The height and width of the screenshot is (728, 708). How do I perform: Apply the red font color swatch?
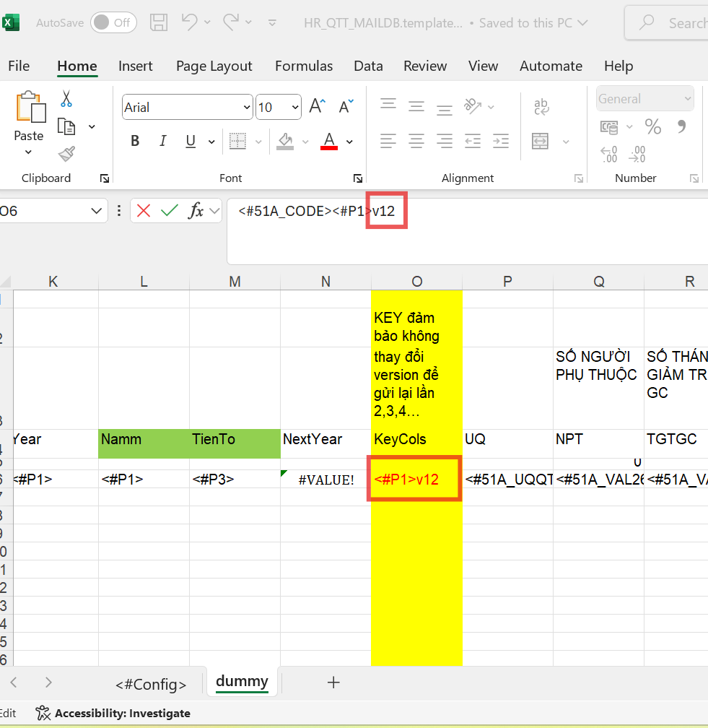329,142
